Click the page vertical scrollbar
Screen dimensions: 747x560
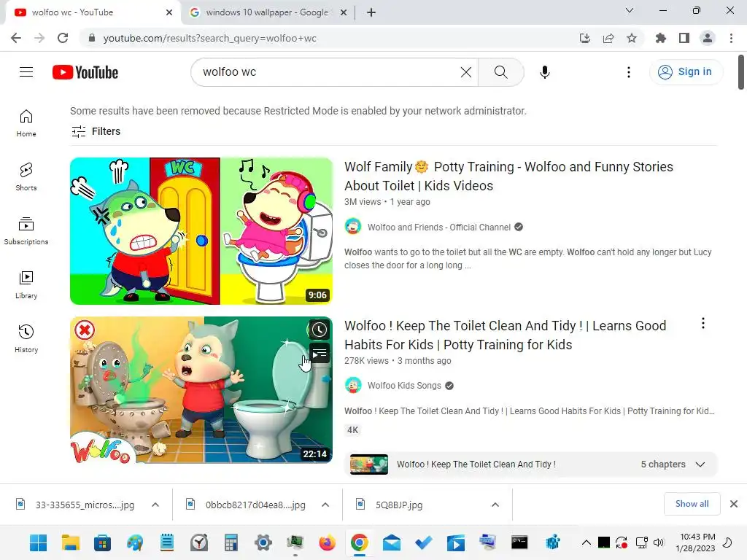click(x=741, y=72)
